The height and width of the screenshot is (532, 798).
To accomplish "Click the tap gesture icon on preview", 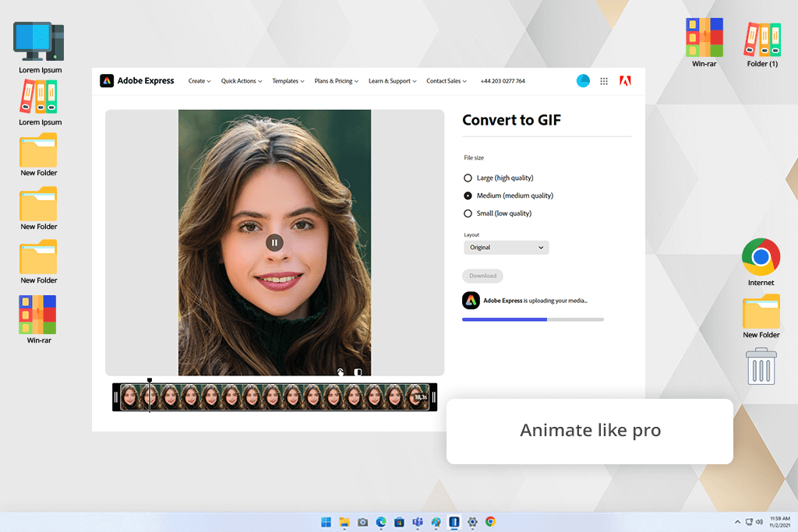I will (x=340, y=372).
